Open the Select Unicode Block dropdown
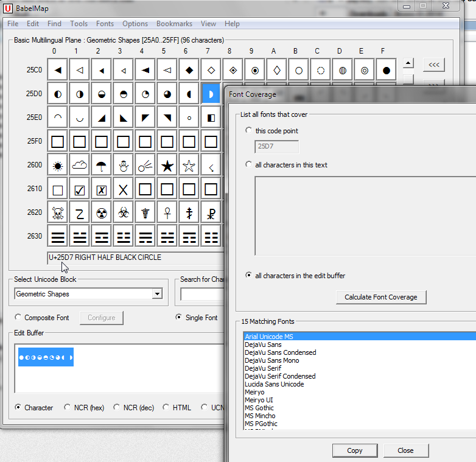Viewport: 476px width, 462px height. click(x=157, y=294)
